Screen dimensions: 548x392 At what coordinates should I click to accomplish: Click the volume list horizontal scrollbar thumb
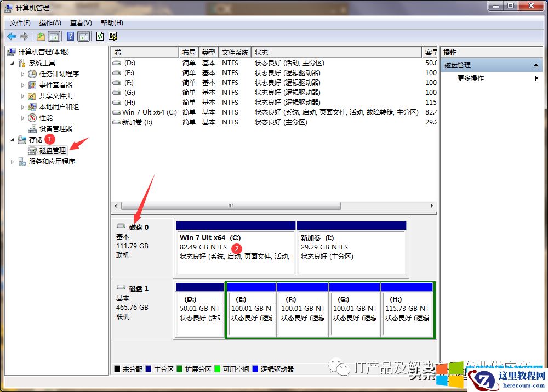[231, 206]
